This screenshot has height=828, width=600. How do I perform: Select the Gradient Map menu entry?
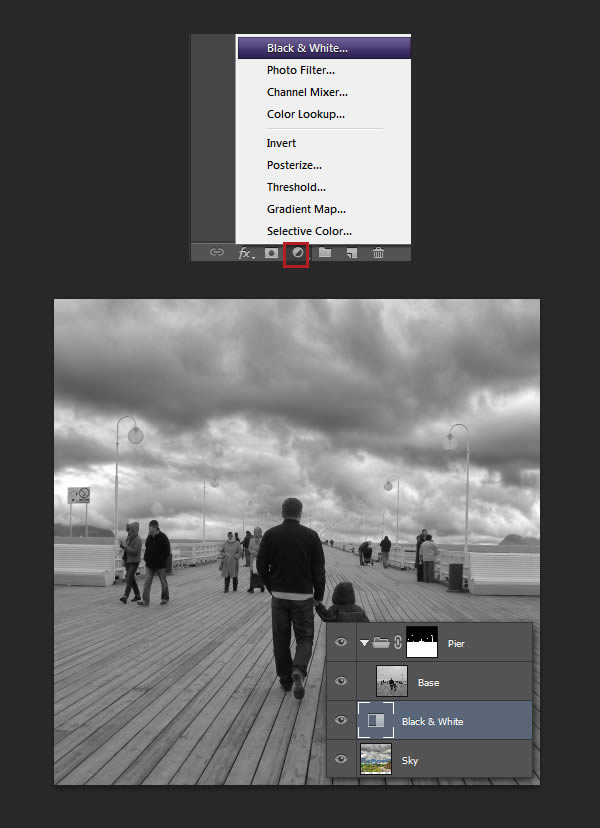pos(306,209)
